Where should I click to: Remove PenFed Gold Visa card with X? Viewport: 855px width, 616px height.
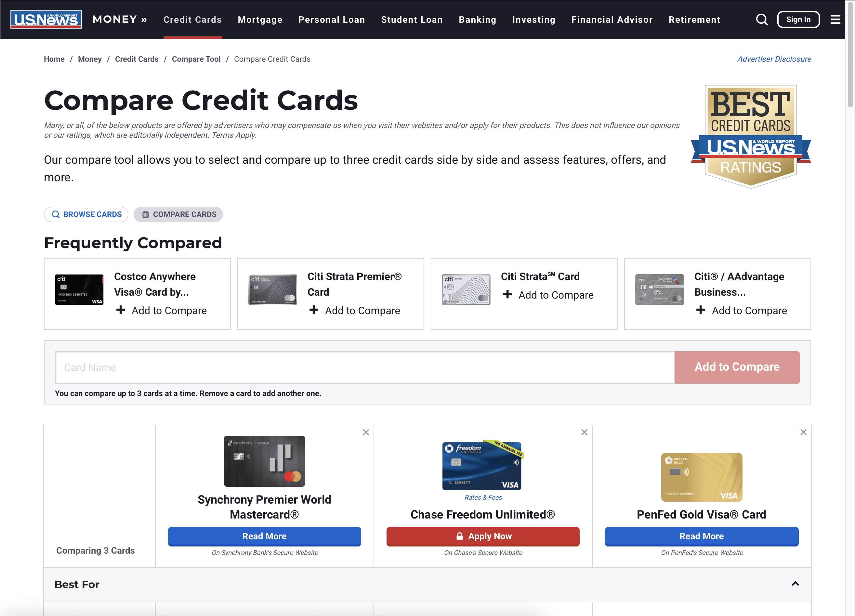point(803,432)
